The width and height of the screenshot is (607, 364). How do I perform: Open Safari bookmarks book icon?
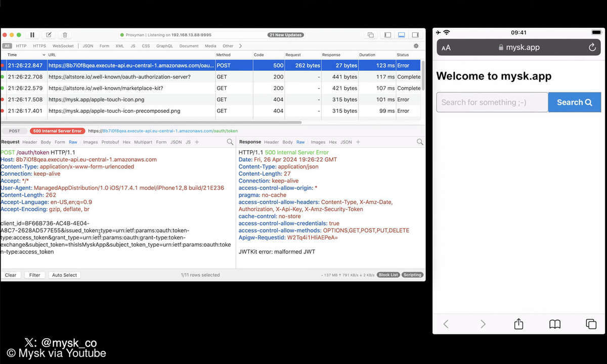(555, 324)
